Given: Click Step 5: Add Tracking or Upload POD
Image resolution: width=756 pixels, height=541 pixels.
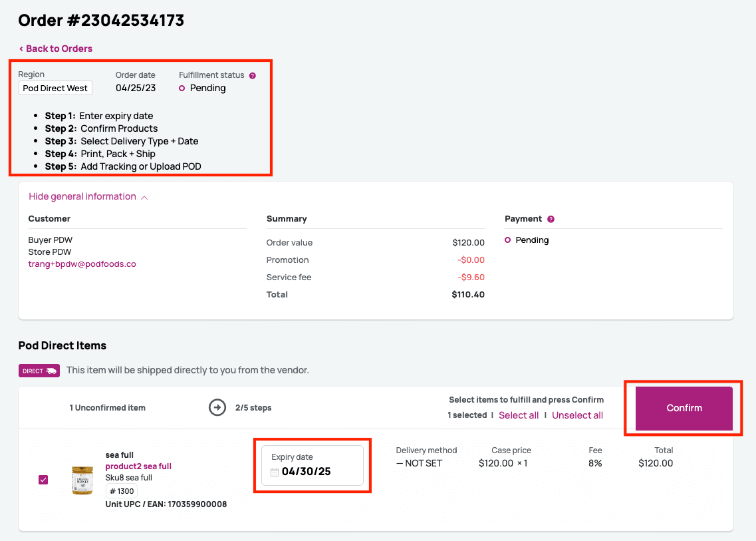Looking at the screenshot, I should pos(123,166).
